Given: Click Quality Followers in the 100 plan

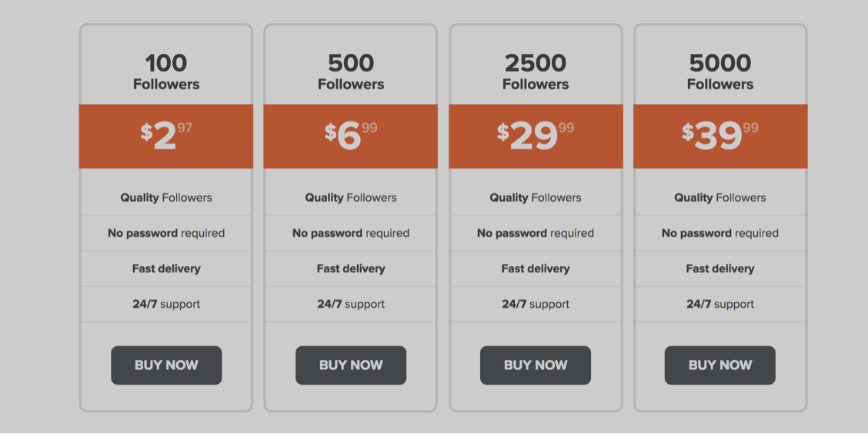Looking at the screenshot, I should pyautogui.click(x=166, y=198).
